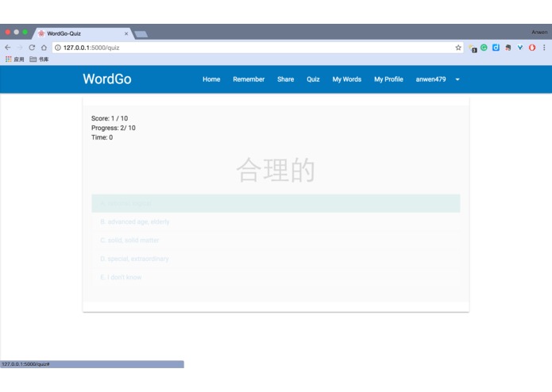Image resolution: width=552 pixels, height=392 pixels.
Task: Click the site info icon in address bar
Action: [58, 48]
